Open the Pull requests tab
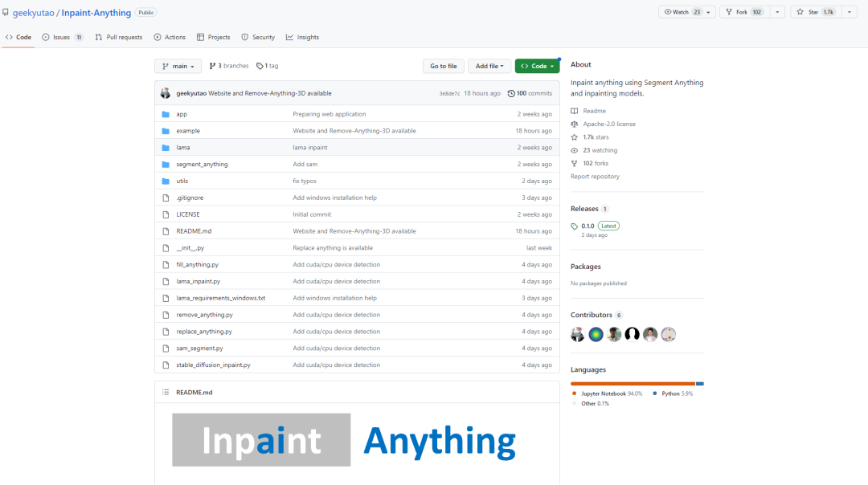The width and height of the screenshot is (868, 485). tap(118, 37)
